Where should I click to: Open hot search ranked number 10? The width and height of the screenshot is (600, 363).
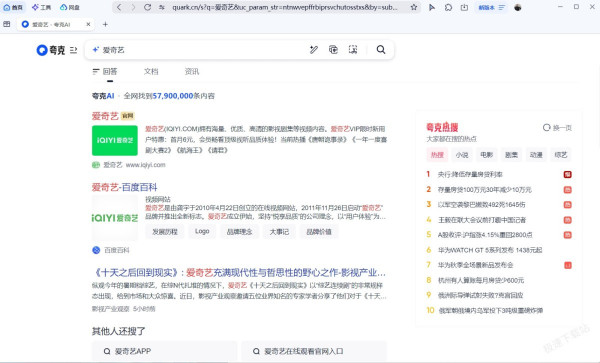(x=490, y=311)
